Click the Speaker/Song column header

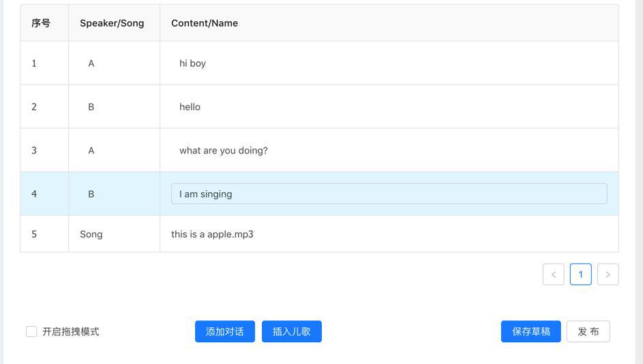112,23
